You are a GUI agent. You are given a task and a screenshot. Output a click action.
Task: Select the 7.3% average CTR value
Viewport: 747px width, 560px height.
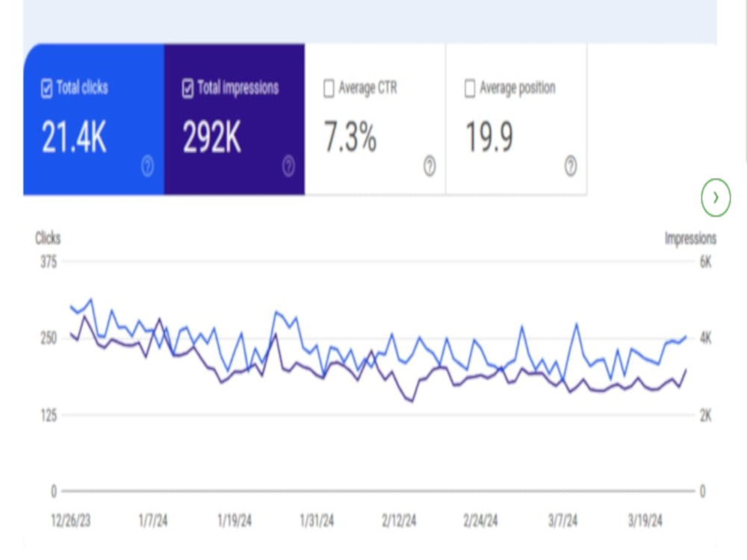(350, 137)
